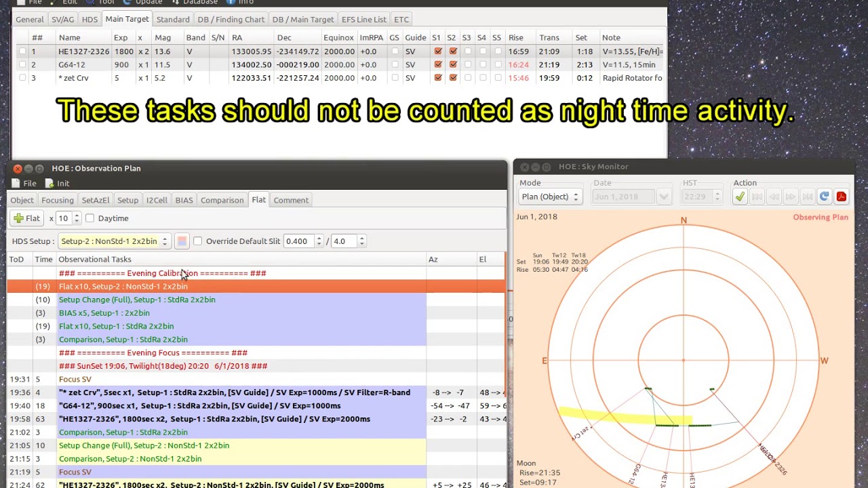Switch to the I2Cell tab
Screen dimensions: 868x488
coord(157,200)
